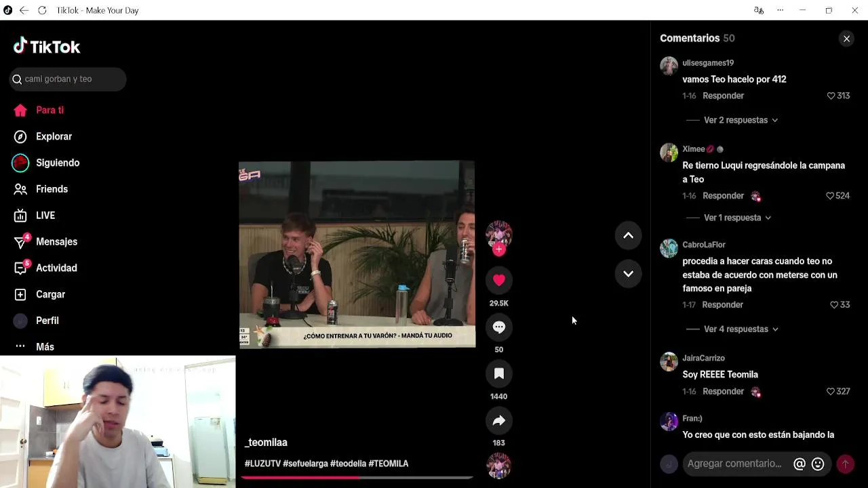
Task: Click the Actividad chat bubble icon
Action: tap(20, 268)
